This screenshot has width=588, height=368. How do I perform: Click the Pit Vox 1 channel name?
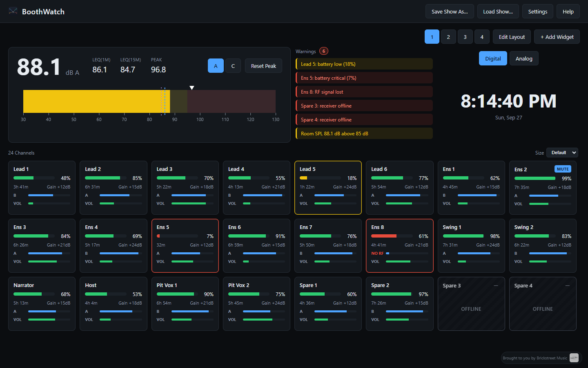click(x=167, y=285)
